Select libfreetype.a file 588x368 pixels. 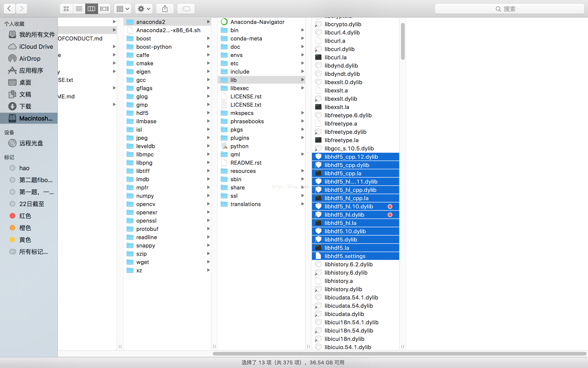(x=356, y=124)
